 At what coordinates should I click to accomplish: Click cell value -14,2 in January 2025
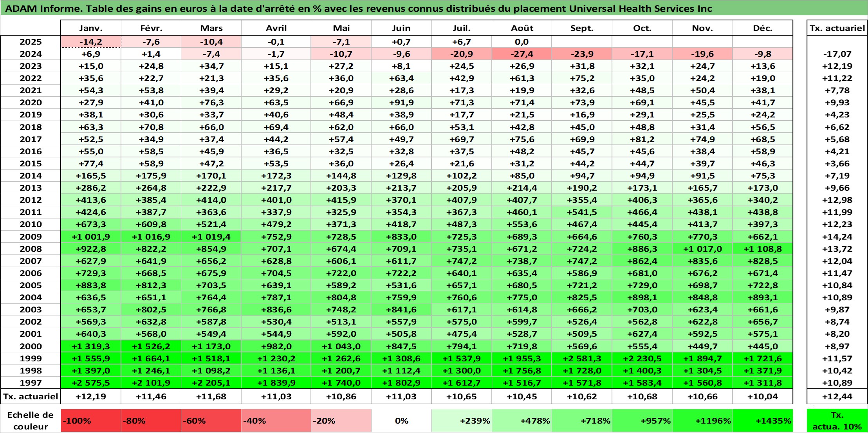coord(91,42)
